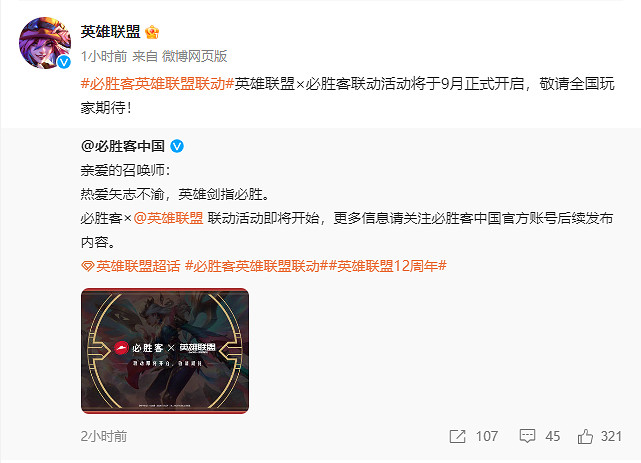This screenshot has width=641, height=463.
Task: Click the repost count 107
Action: point(487,436)
